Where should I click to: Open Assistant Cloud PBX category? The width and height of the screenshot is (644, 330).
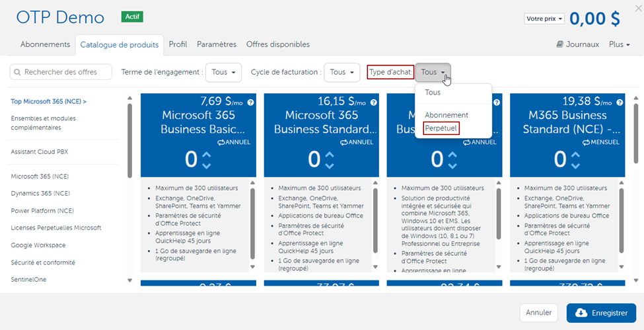pyautogui.click(x=40, y=152)
